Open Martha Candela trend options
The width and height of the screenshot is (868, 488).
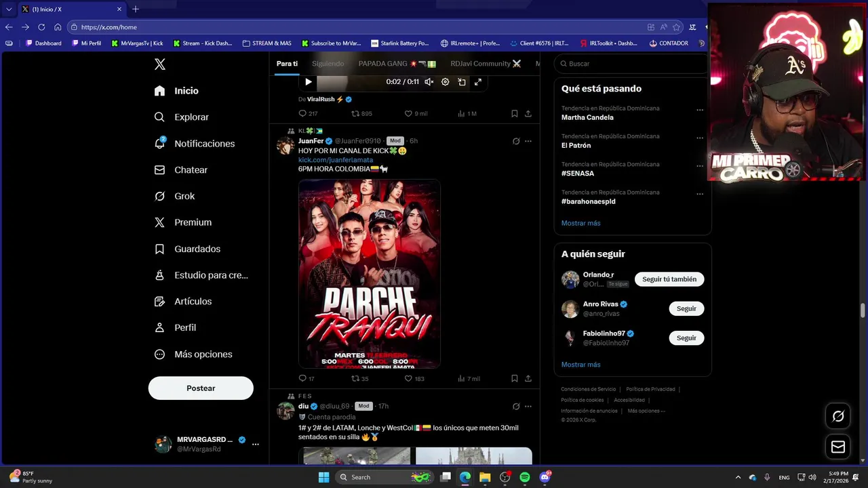(x=700, y=110)
